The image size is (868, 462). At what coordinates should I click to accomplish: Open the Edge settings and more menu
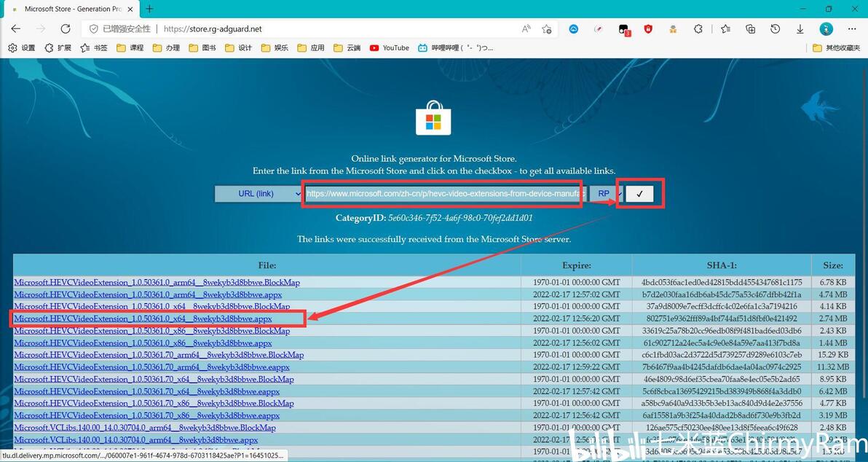[852, 29]
